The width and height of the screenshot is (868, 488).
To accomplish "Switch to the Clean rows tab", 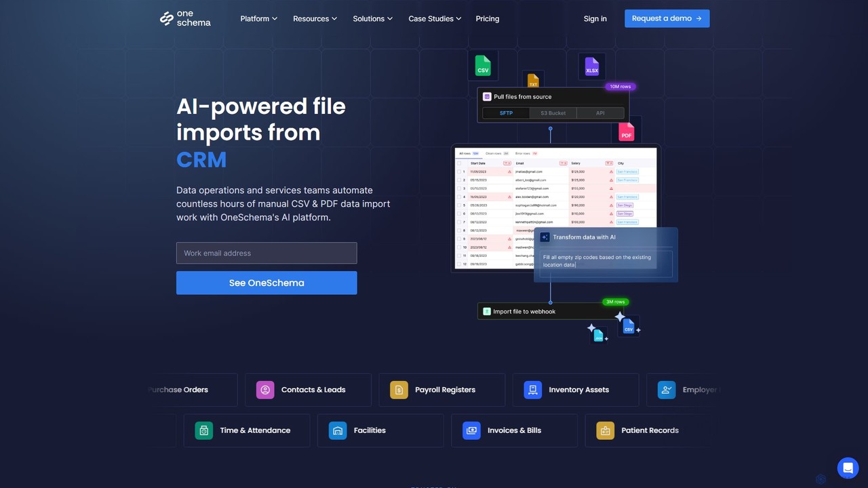I will (497, 153).
